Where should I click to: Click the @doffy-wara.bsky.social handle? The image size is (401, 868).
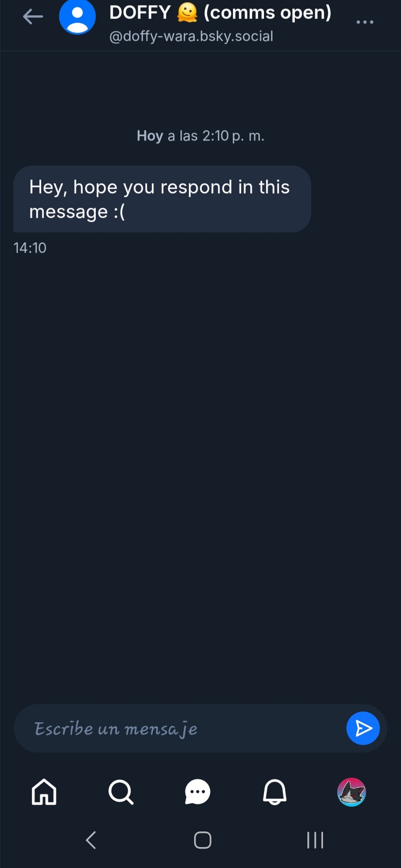191,36
